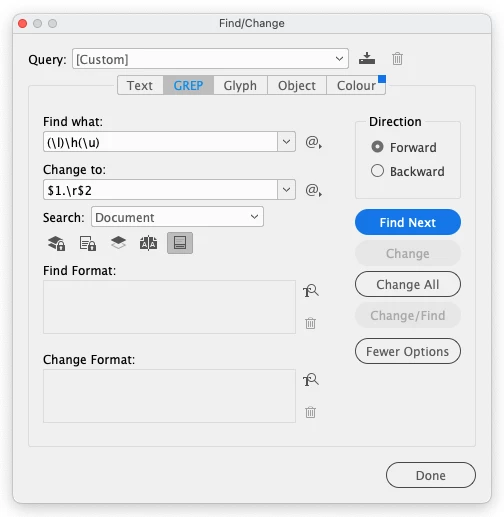Click the Delete Query trash icon
504x517 pixels.
397,59
